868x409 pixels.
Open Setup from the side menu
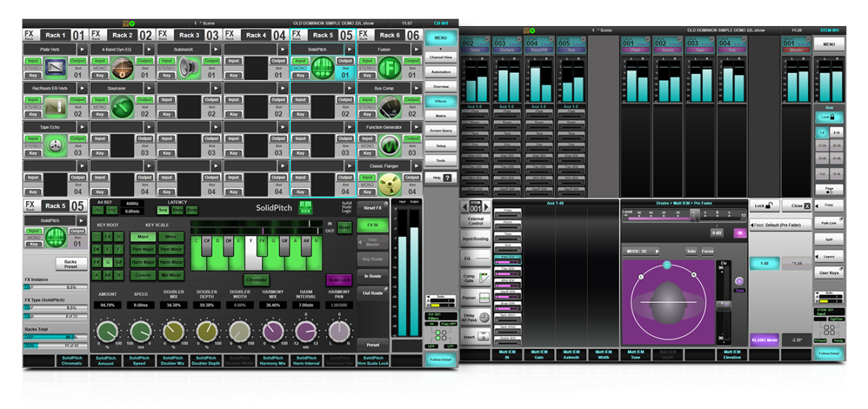(x=441, y=145)
